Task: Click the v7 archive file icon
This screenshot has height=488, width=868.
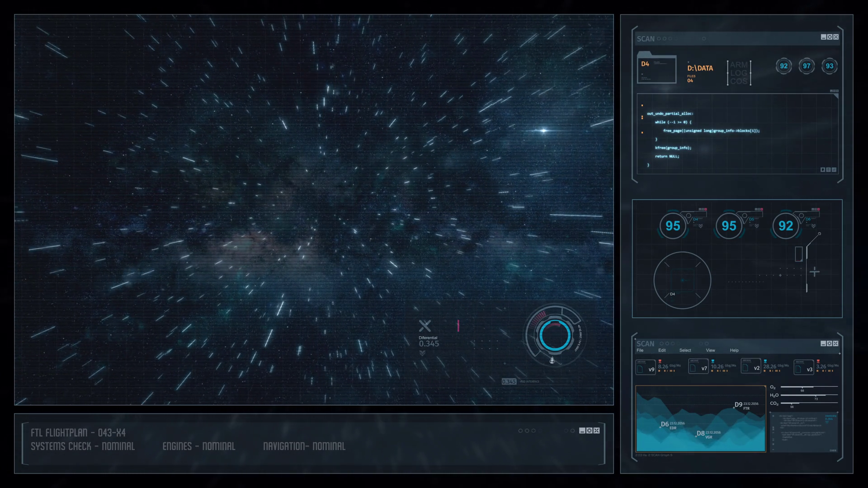Action: coord(698,367)
